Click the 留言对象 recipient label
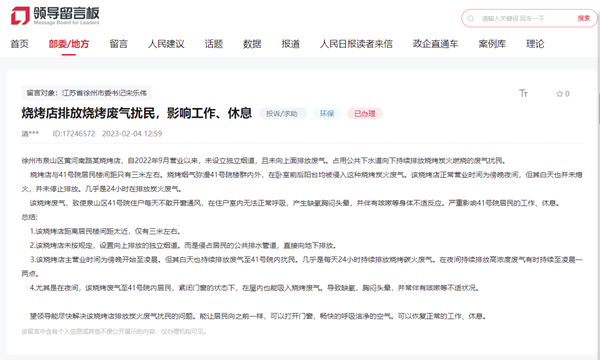The width and height of the screenshot is (600, 360). pos(86,93)
